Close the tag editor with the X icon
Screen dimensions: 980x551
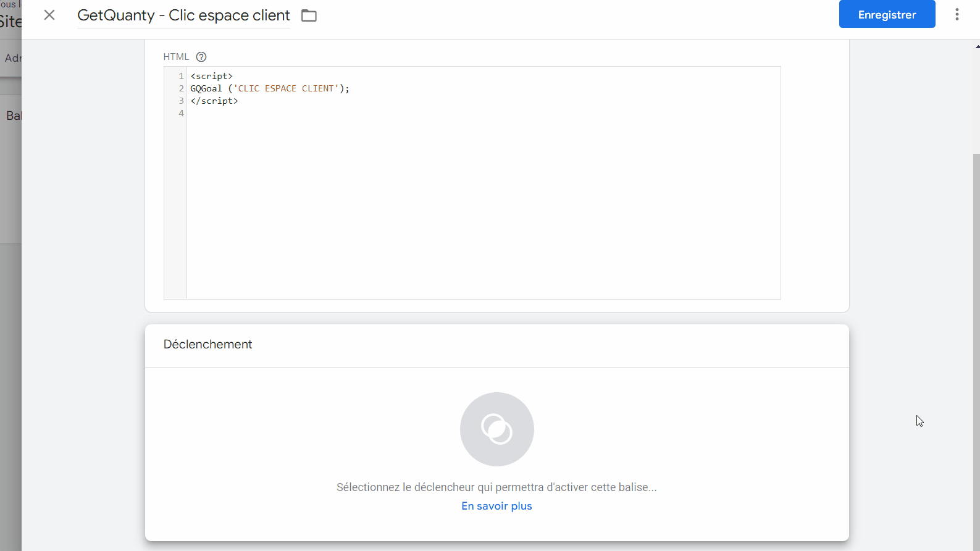tap(49, 15)
